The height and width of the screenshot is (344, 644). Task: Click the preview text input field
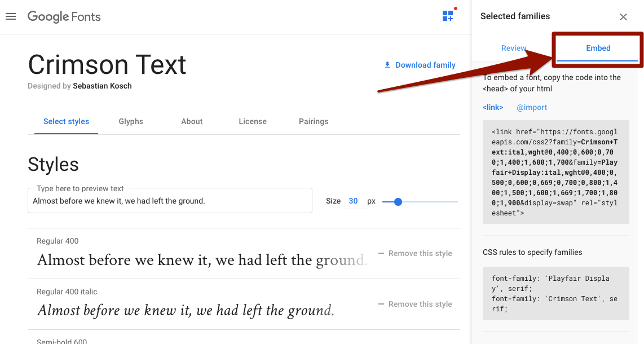click(170, 201)
